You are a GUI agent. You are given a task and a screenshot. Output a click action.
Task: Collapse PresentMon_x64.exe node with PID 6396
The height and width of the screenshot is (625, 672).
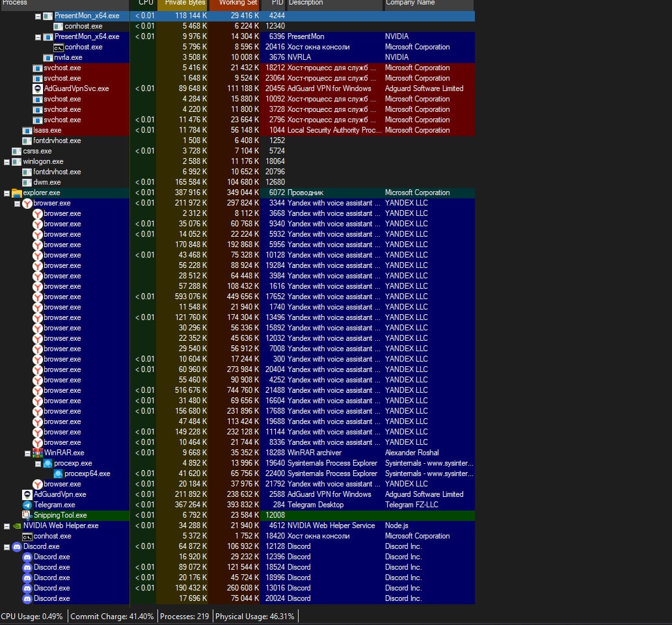(x=38, y=37)
